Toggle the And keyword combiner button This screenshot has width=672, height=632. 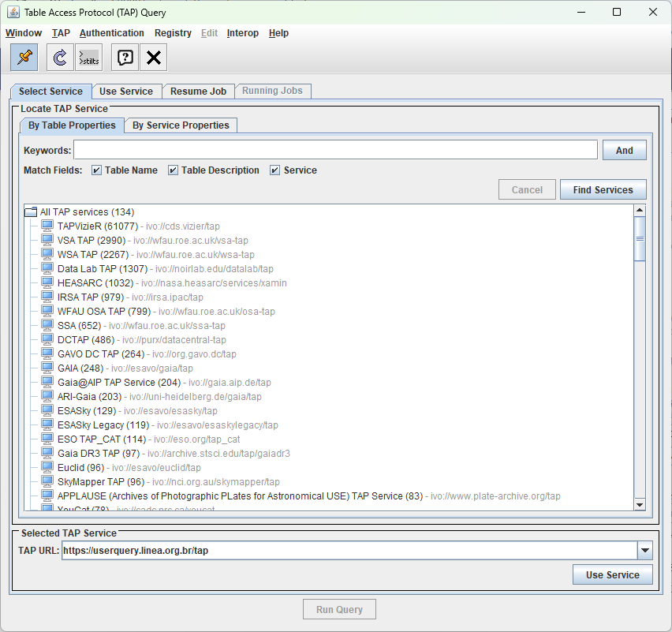624,151
